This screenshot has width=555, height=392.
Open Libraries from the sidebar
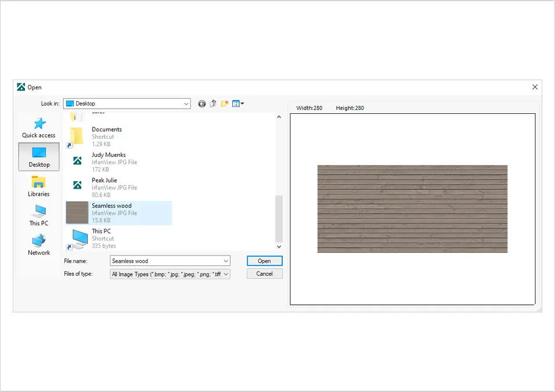pyautogui.click(x=38, y=186)
